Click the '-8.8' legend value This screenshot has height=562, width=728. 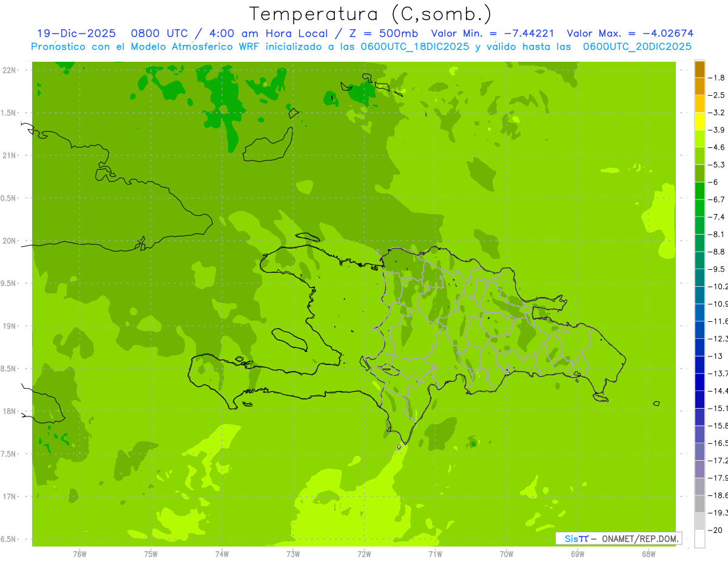(x=716, y=252)
